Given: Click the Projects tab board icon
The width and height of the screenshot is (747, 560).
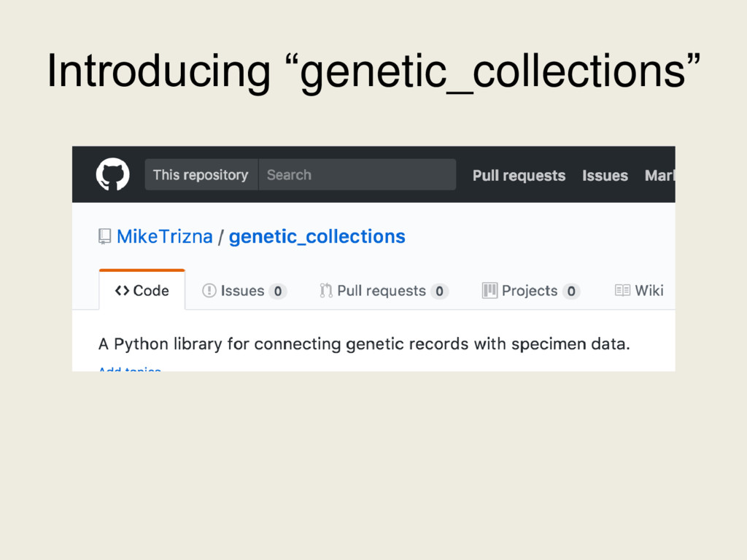Looking at the screenshot, I should (489, 291).
